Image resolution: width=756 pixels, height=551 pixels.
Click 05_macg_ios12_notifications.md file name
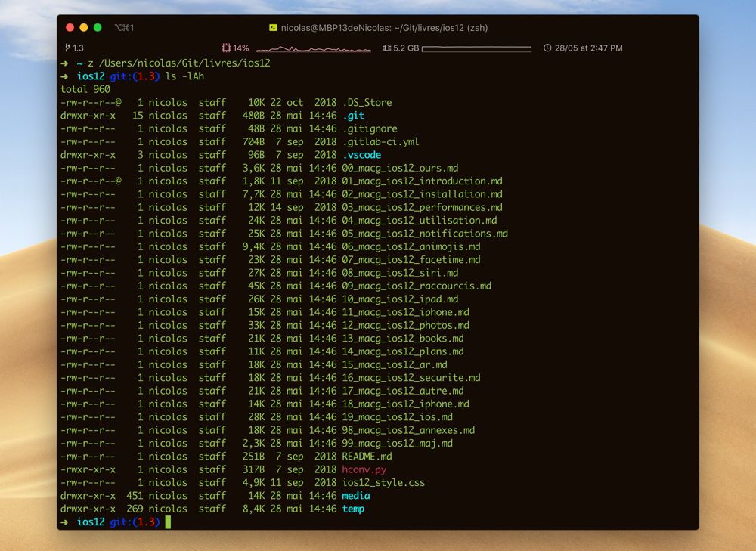coord(425,234)
